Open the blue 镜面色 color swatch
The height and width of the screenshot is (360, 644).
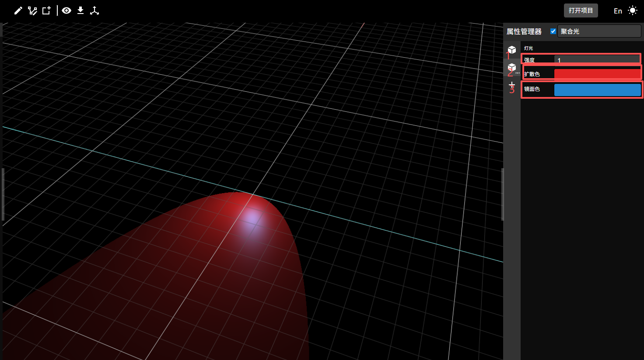[x=597, y=90]
